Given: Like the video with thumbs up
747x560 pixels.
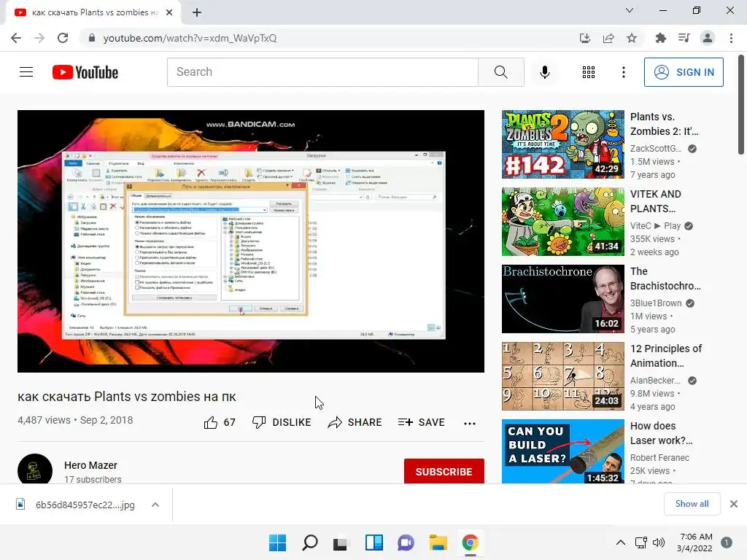Looking at the screenshot, I should (x=220, y=422).
